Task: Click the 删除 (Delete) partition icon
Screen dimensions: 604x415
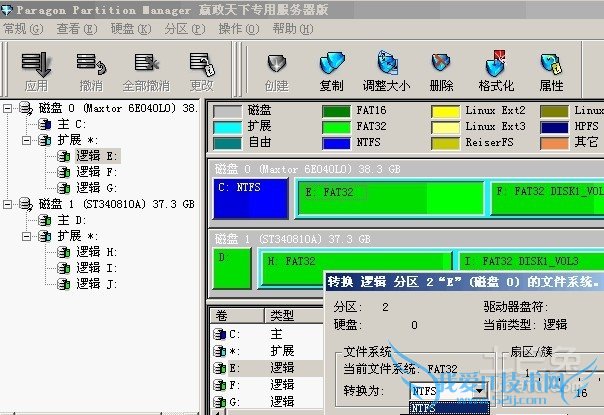Action: pyautogui.click(x=441, y=62)
